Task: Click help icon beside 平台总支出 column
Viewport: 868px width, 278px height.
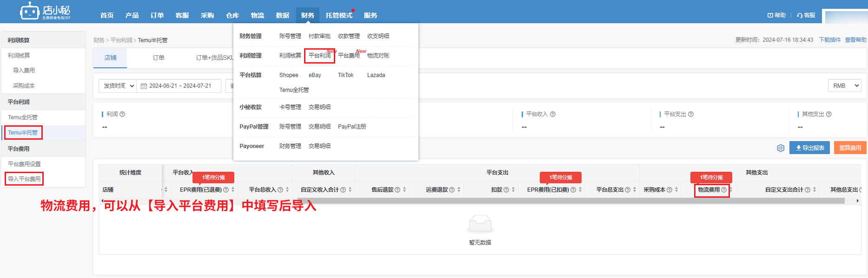Action: tap(628, 190)
